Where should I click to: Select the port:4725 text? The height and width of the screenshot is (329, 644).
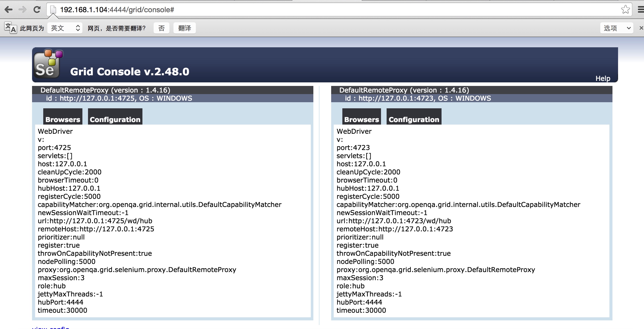(x=54, y=148)
